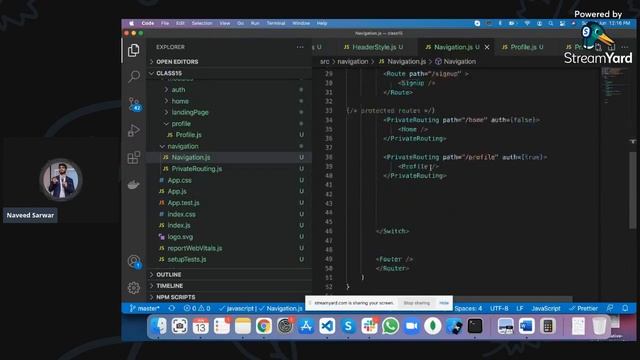This screenshot has width=640, height=360.
Task: Switch to the Profile.js editor tab
Action: (522, 47)
